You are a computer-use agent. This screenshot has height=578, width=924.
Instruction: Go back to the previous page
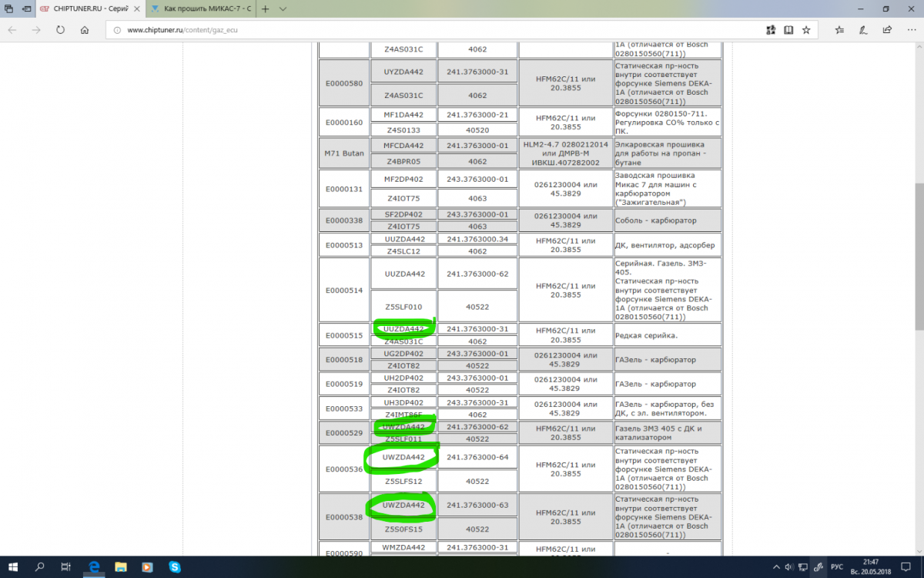point(12,30)
